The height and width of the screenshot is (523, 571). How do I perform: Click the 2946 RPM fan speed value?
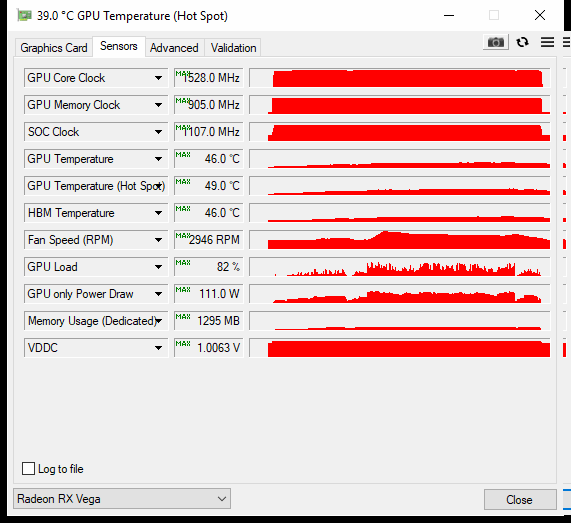click(209, 240)
